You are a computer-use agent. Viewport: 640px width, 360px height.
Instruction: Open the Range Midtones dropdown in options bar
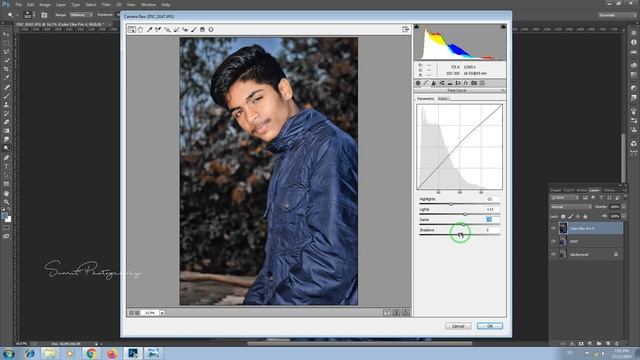click(80, 15)
